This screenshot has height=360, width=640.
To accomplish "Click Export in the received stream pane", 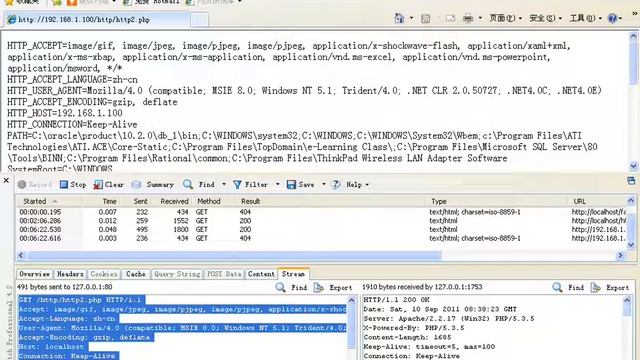I will click(x=610, y=287).
